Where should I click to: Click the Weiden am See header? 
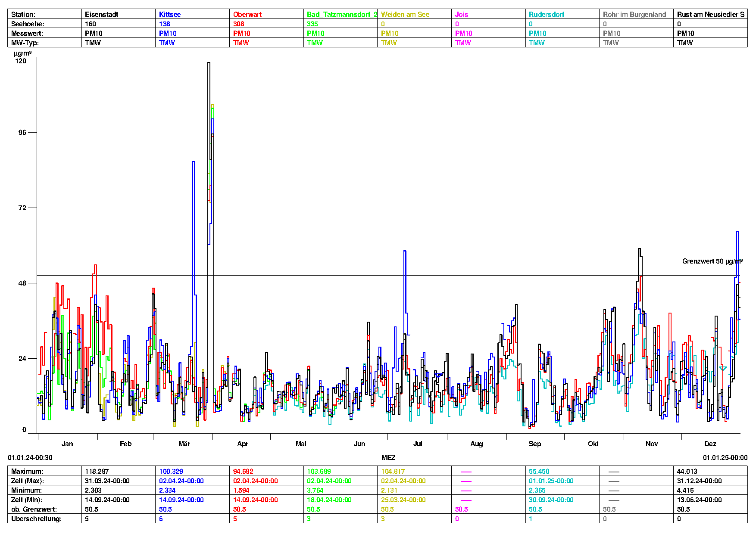pos(405,14)
